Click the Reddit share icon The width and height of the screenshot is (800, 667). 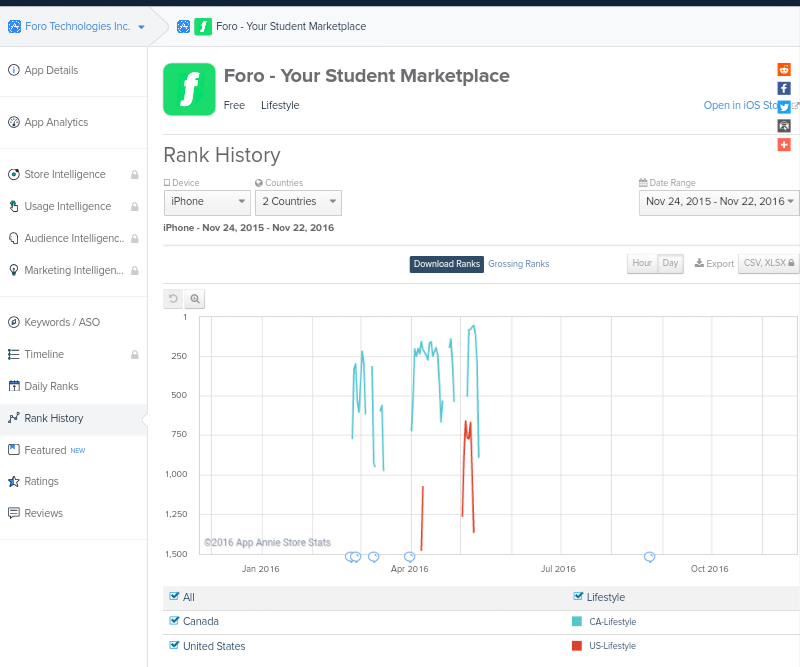click(784, 70)
